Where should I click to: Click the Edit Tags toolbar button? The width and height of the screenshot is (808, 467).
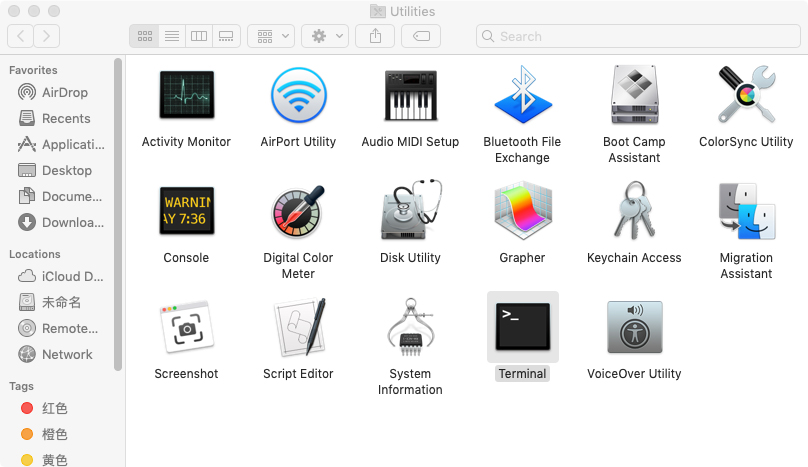[421, 36]
